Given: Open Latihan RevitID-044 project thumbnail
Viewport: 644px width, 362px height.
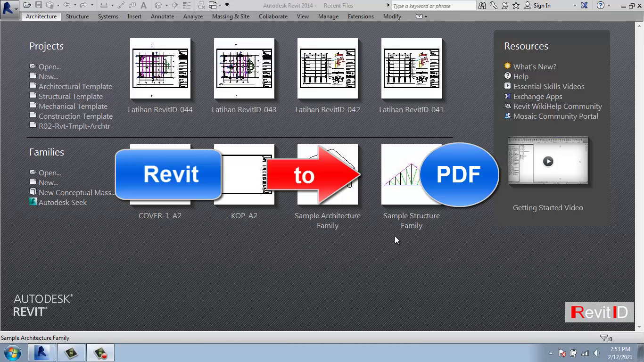Looking at the screenshot, I should [160, 68].
